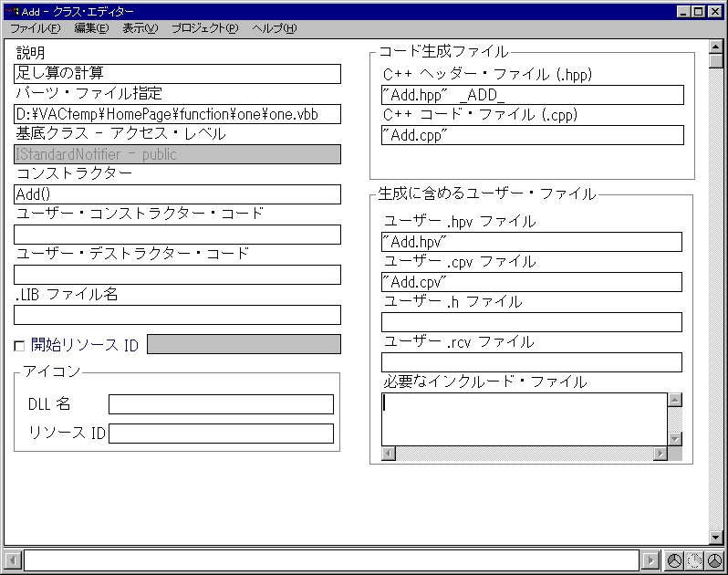
Task: Open the 表示(V) menu
Action: 140,28
